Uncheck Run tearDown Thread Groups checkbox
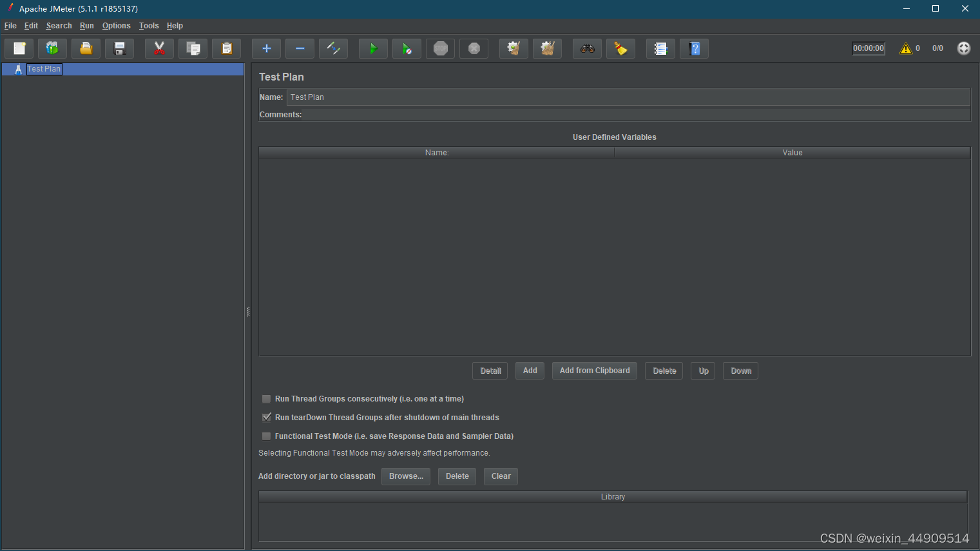The width and height of the screenshot is (980, 551). [x=266, y=418]
